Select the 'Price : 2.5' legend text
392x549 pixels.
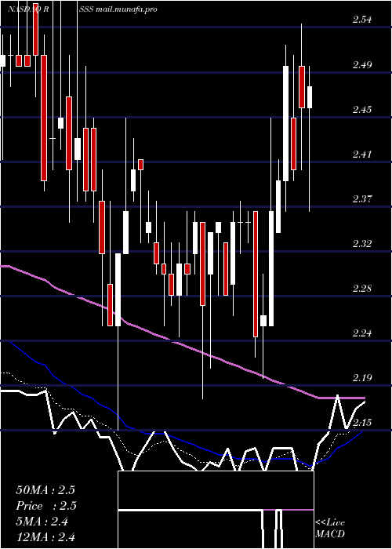pos(46,506)
